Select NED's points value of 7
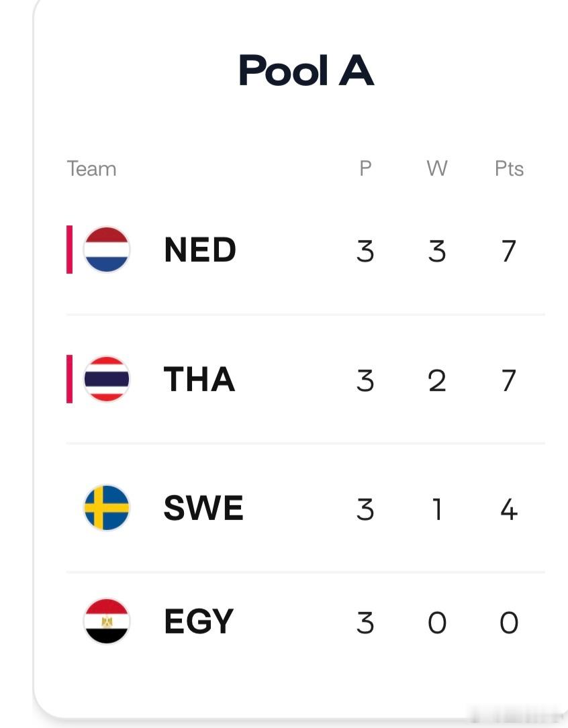The image size is (568, 728). 509,251
